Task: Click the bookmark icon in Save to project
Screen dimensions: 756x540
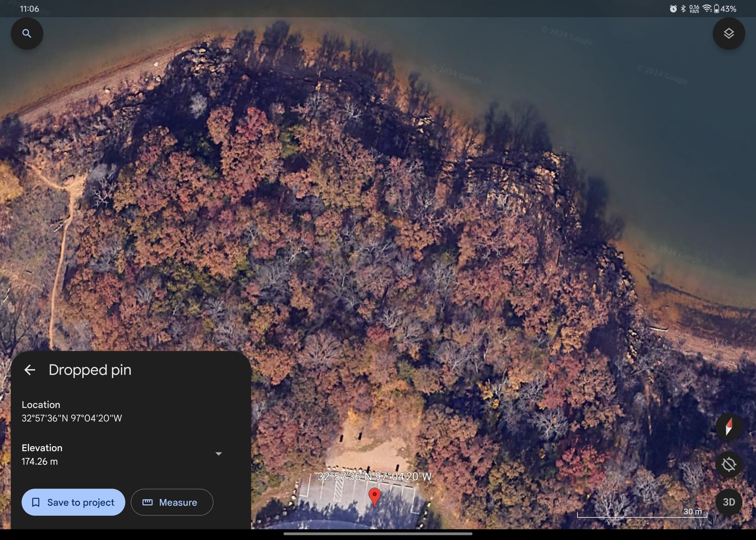Action: click(x=36, y=502)
